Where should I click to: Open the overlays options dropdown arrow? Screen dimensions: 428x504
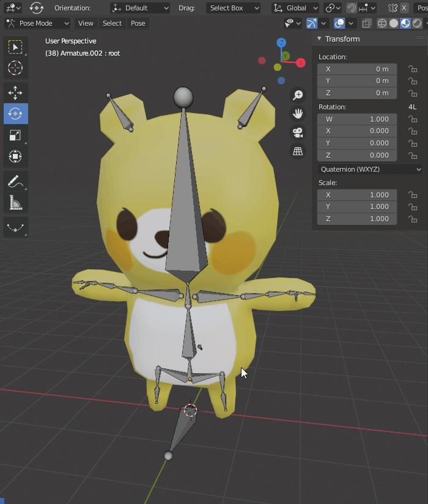[351, 23]
